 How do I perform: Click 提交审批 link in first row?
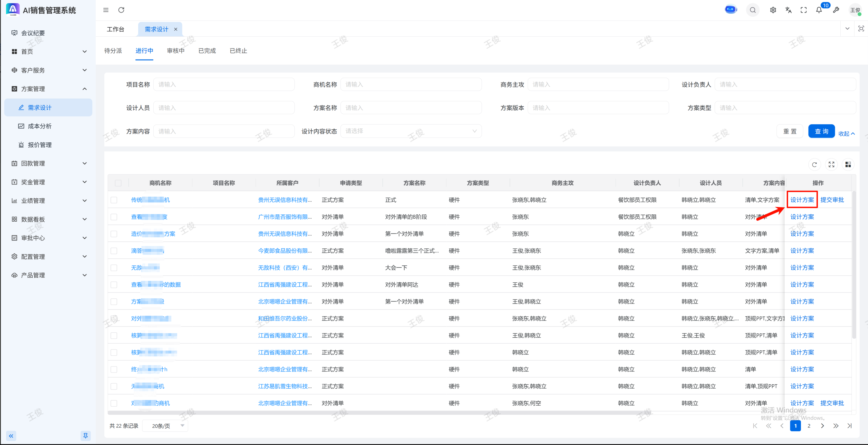(x=832, y=200)
